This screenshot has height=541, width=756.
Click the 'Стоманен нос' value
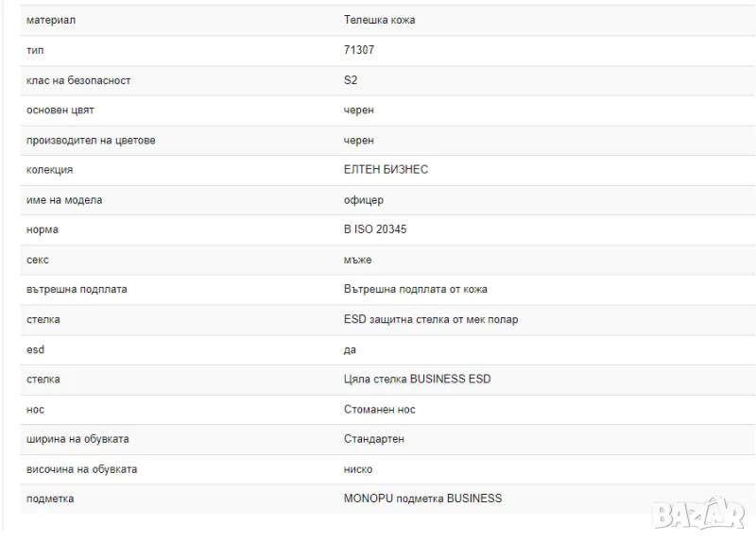pyautogui.click(x=380, y=409)
